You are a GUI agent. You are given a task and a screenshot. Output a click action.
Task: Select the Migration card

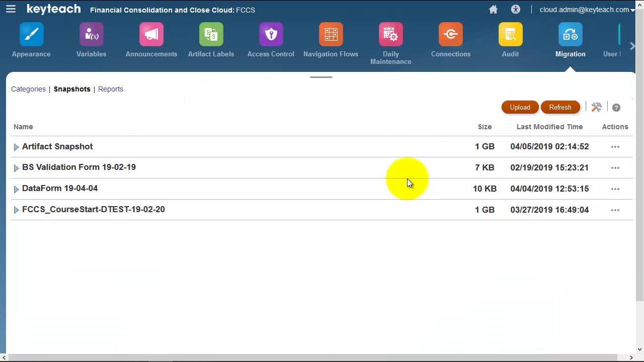point(570,41)
